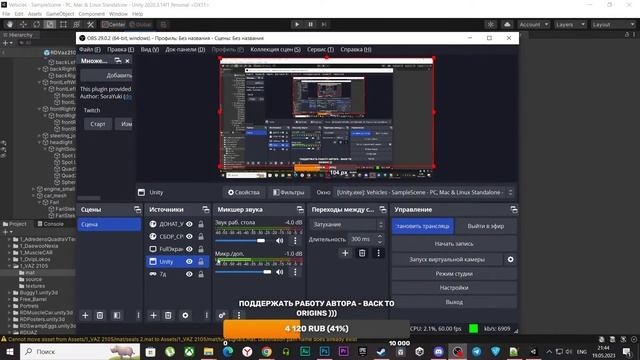Screen dimensions: 640x360
Task: Open the Окно window selection dropdown
Action: tap(424, 192)
